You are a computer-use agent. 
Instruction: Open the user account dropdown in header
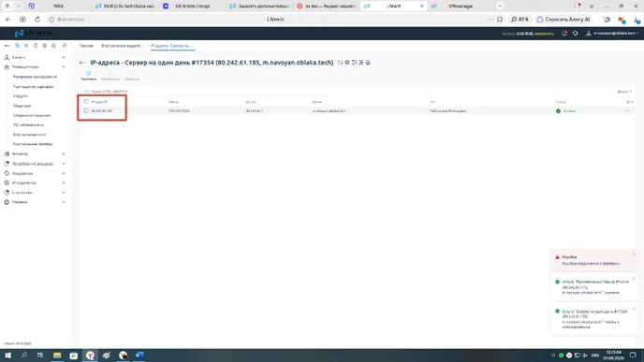pos(612,34)
